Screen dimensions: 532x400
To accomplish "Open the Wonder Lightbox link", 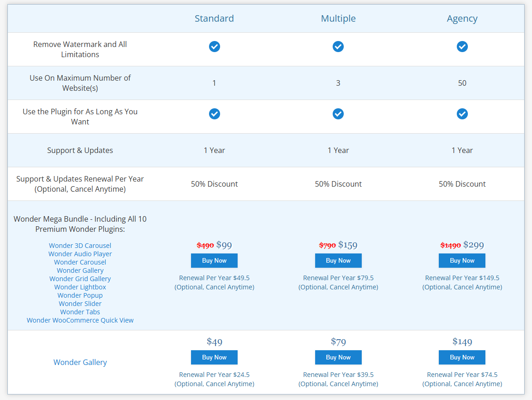I will [80, 287].
